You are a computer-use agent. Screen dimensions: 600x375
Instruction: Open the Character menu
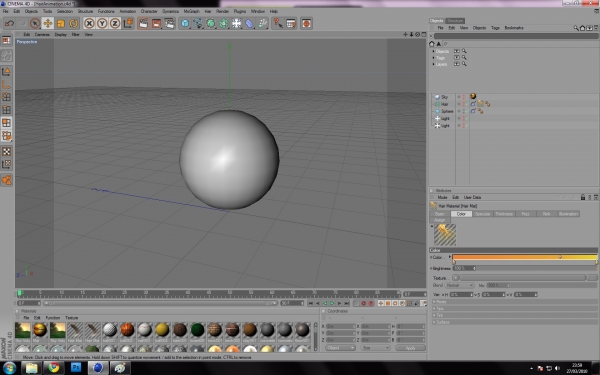(149, 11)
